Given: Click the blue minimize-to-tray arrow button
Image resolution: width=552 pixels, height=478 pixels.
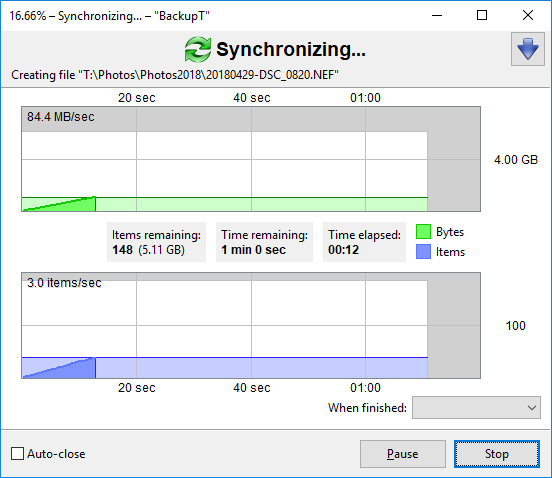Looking at the screenshot, I should 528,49.
